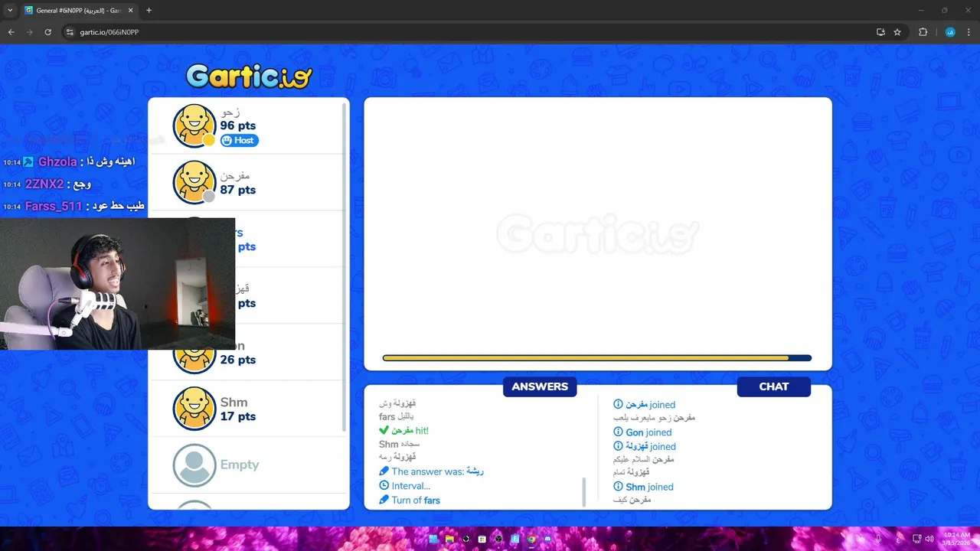Click the site information icon in address bar
This screenshot has width=980, height=551.
click(x=70, y=32)
